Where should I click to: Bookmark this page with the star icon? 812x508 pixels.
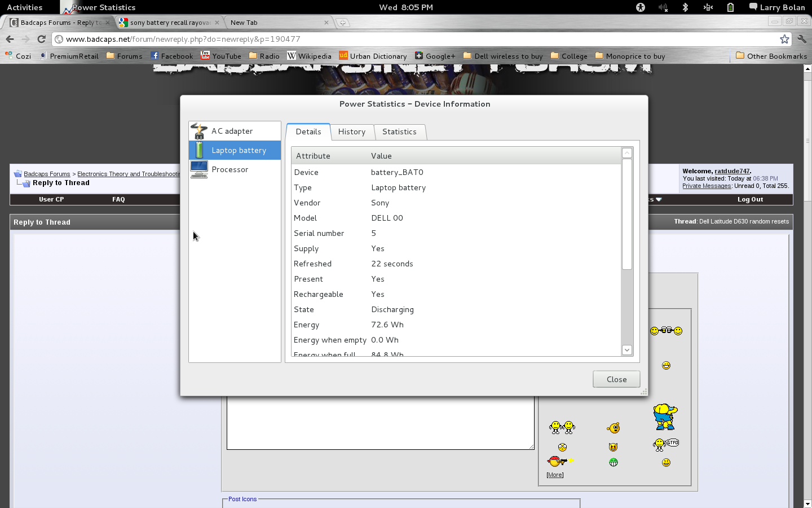coord(784,39)
